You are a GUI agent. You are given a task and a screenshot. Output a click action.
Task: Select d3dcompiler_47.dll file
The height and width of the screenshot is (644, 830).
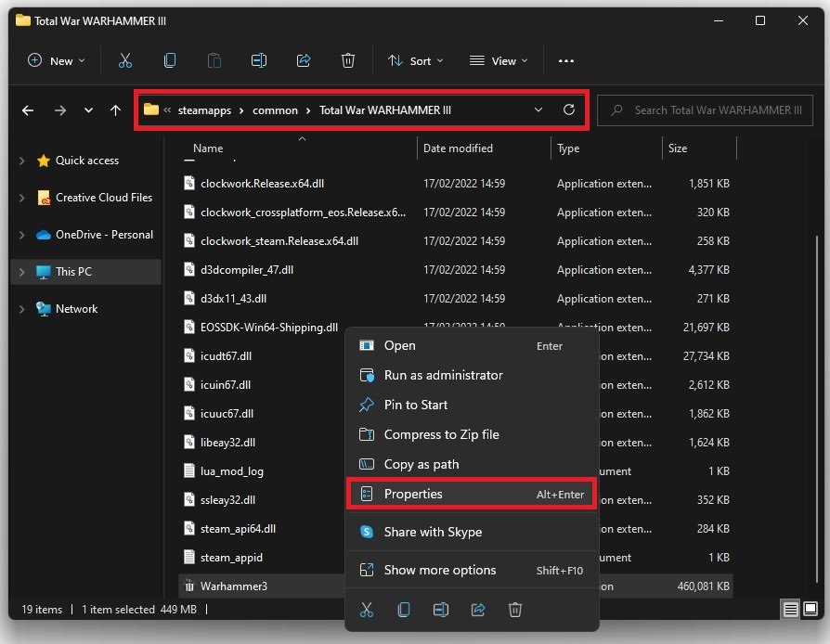coord(247,269)
